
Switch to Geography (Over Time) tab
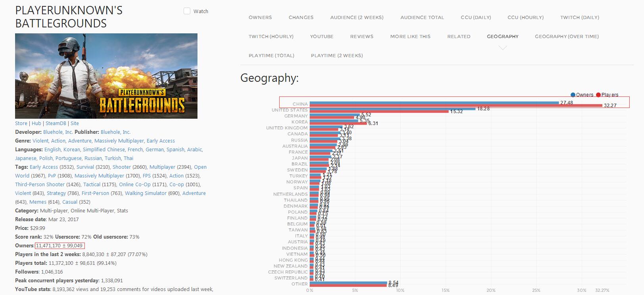[x=567, y=37]
